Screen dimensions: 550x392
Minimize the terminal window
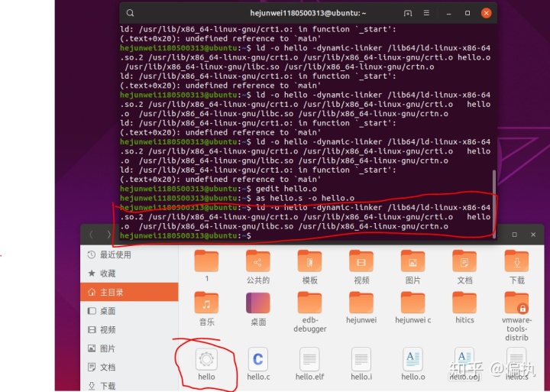[448, 13]
